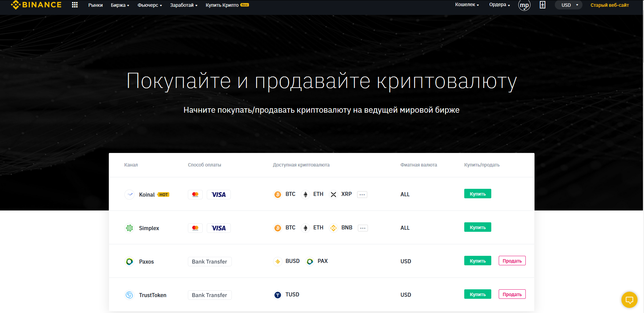Click the Binance logo
The height and width of the screenshot is (313, 644).
pyautogui.click(x=36, y=5)
